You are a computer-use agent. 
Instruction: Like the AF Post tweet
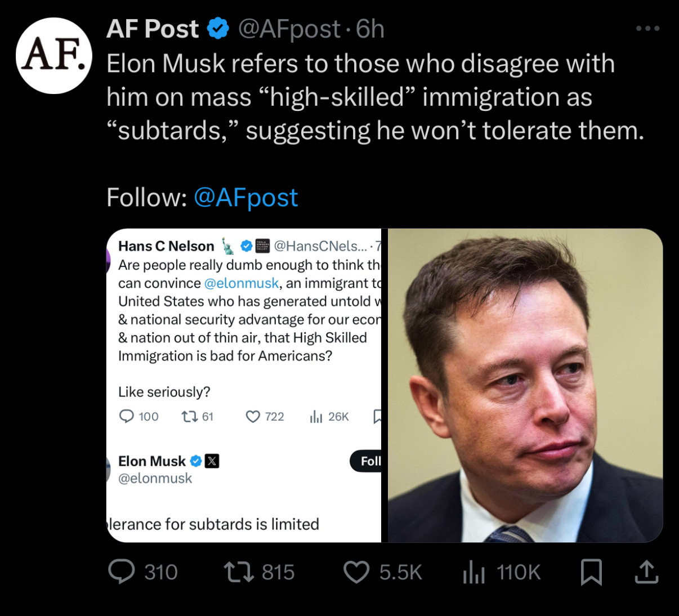pos(356,572)
